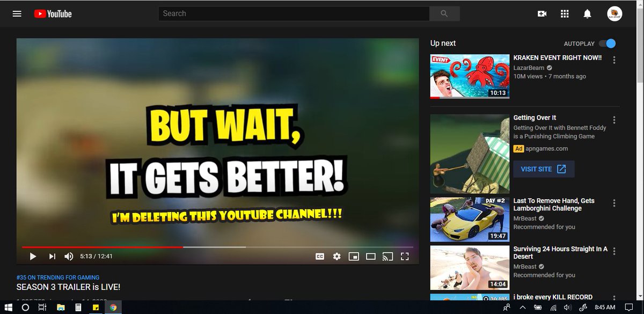Open options menu for Getting Over It ad
644x314 pixels.
[614, 120]
